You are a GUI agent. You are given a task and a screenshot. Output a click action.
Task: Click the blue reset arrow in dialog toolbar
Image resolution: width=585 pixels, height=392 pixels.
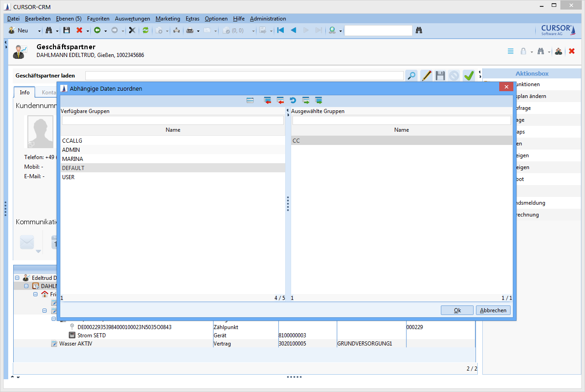point(292,100)
